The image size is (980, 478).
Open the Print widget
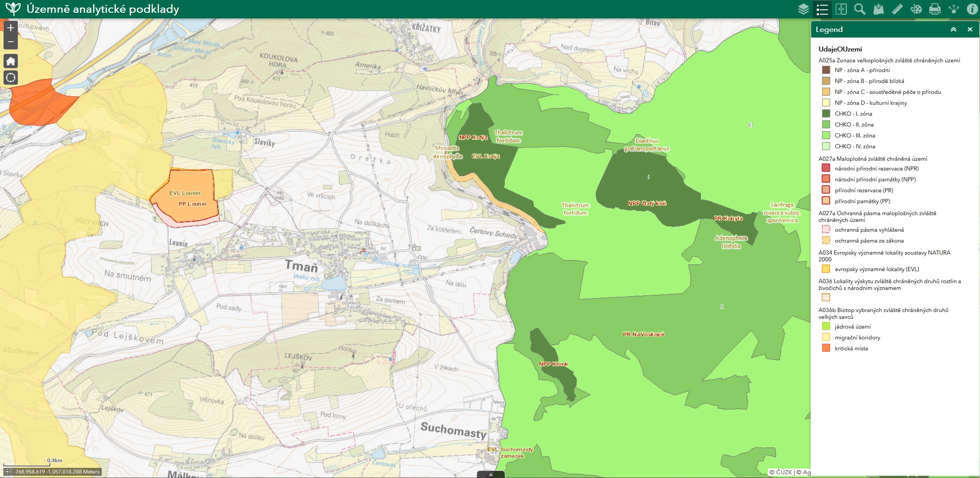(x=935, y=9)
